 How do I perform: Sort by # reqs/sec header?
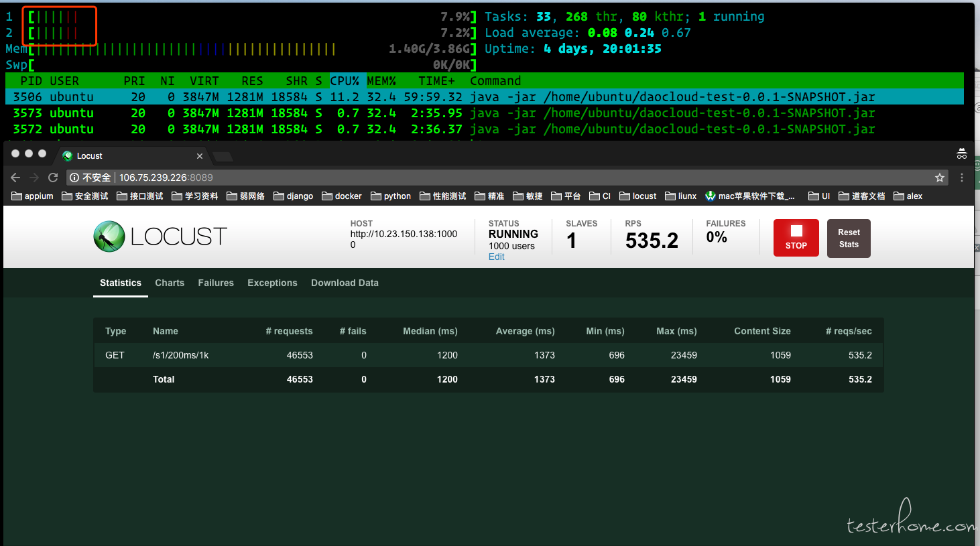pos(849,331)
